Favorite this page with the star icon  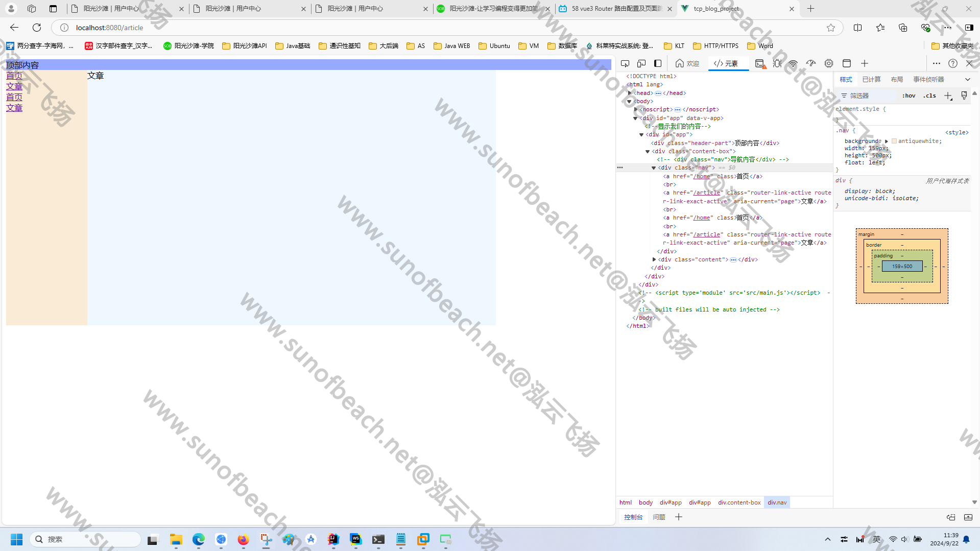[831, 28]
